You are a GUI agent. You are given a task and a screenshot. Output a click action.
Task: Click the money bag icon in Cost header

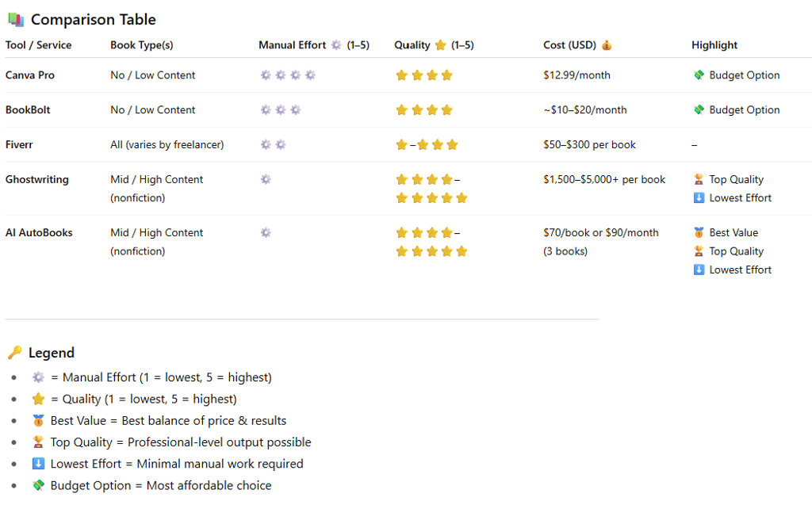click(x=607, y=45)
